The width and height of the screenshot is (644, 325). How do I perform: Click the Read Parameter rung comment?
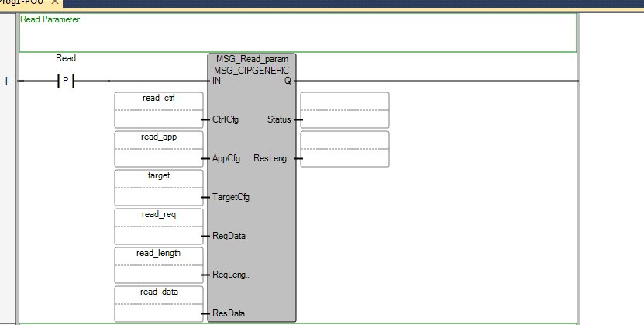click(x=298, y=33)
